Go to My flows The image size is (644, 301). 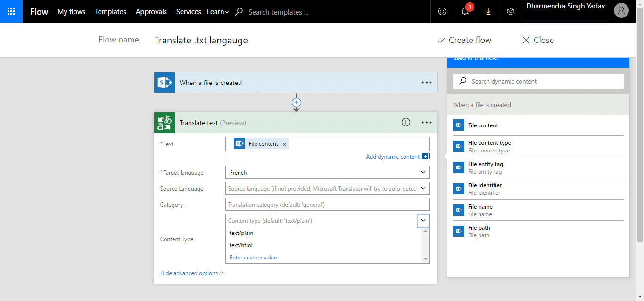(72, 12)
